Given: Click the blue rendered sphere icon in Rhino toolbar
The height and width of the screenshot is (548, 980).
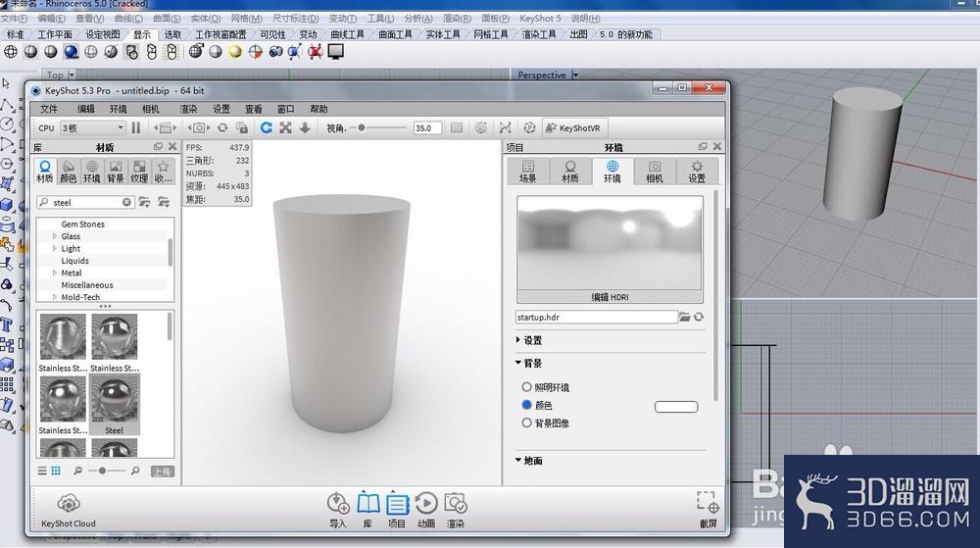Looking at the screenshot, I should point(71,52).
